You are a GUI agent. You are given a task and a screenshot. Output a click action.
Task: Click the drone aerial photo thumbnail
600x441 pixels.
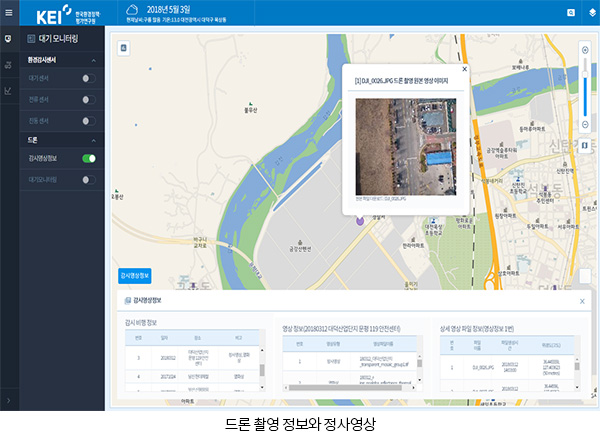point(404,145)
